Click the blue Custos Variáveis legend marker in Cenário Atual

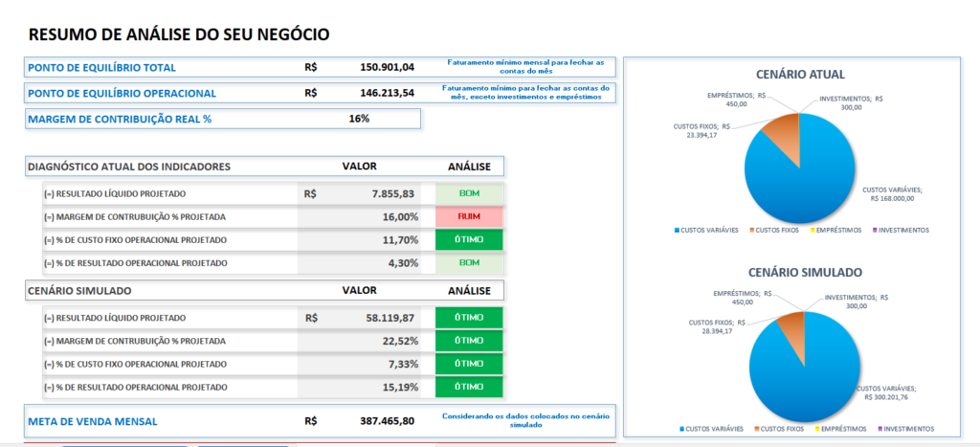pyautogui.click(x=678, y=231)
